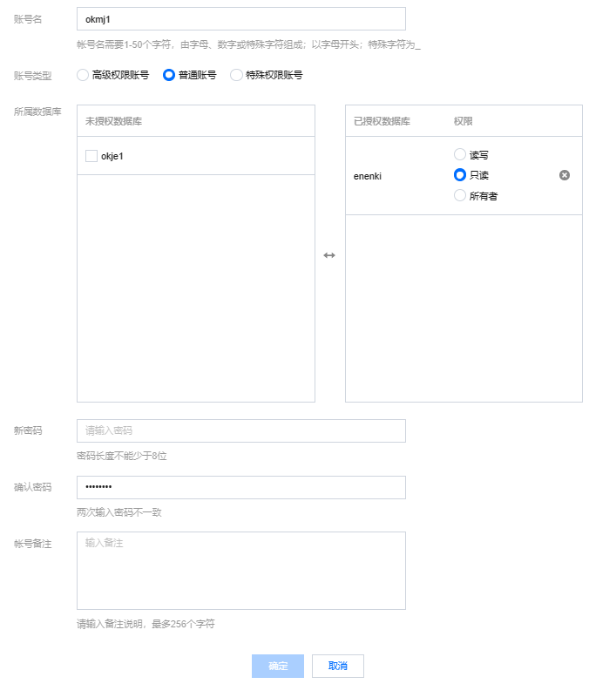This screenshot has width=616, height=684.
Task: Click the enenki database name
Action: [x=368, y=176]
